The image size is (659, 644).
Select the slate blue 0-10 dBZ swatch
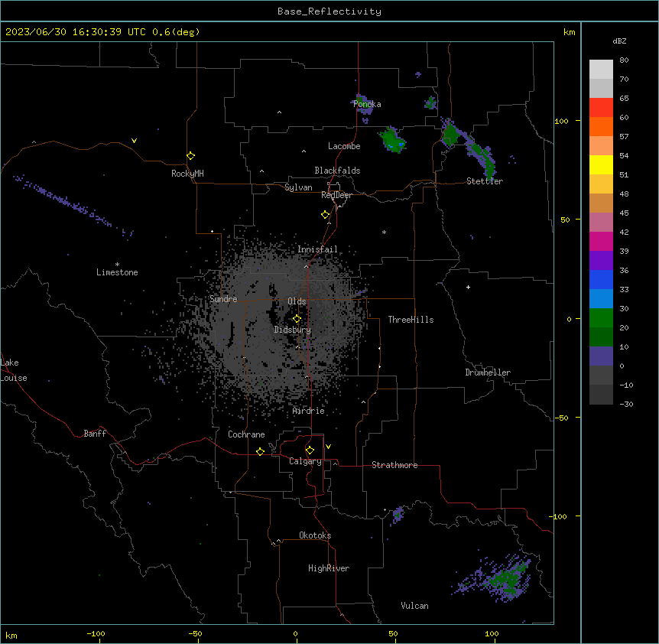tap(601, 356)
